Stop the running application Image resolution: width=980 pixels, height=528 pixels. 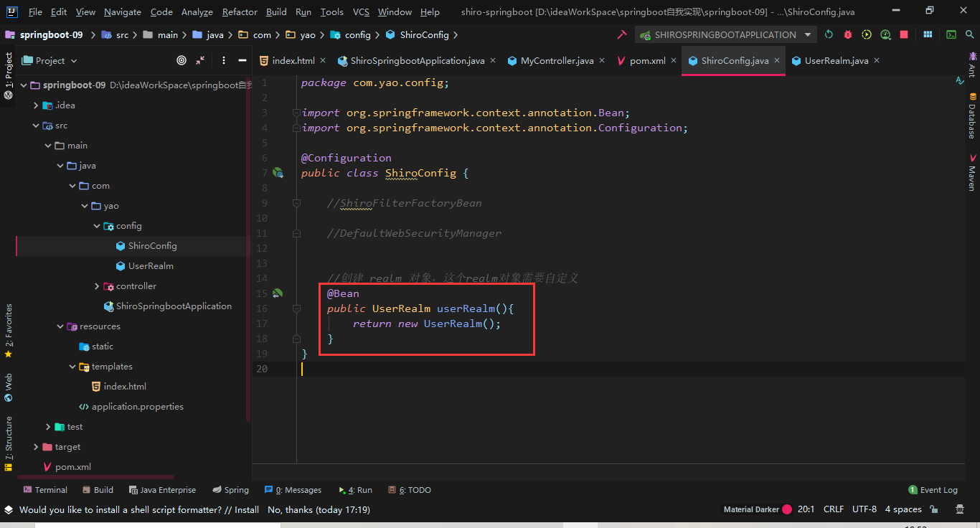pyautogui.click(x=904, y=34)
